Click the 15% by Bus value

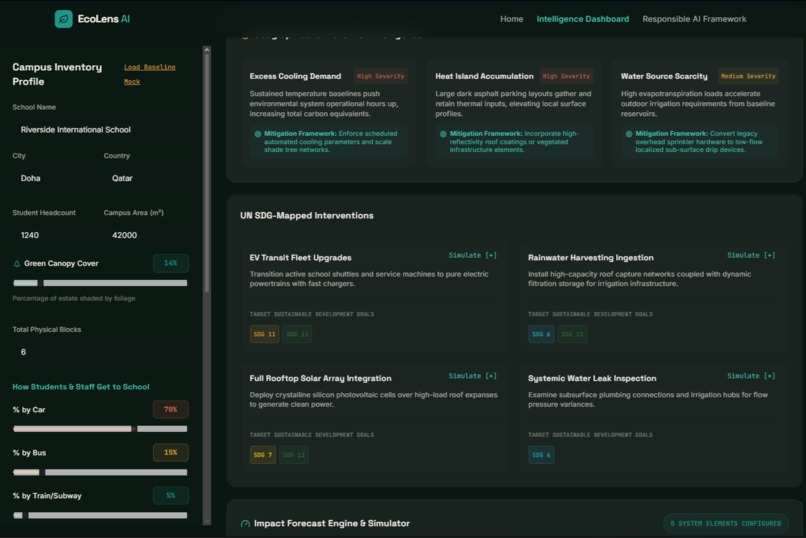pos(171,453)
